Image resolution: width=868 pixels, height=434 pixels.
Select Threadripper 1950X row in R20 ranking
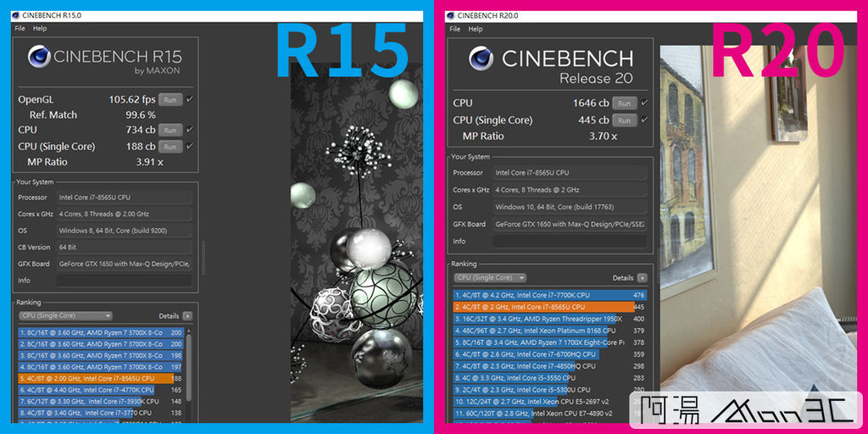tap(549, 319)
